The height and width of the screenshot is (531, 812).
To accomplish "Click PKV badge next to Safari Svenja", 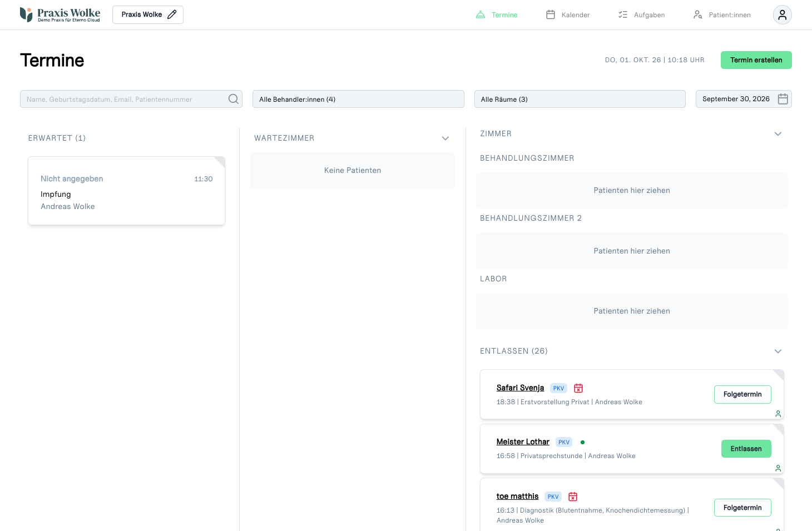I will pyautogui.click(x=558, y=388).
